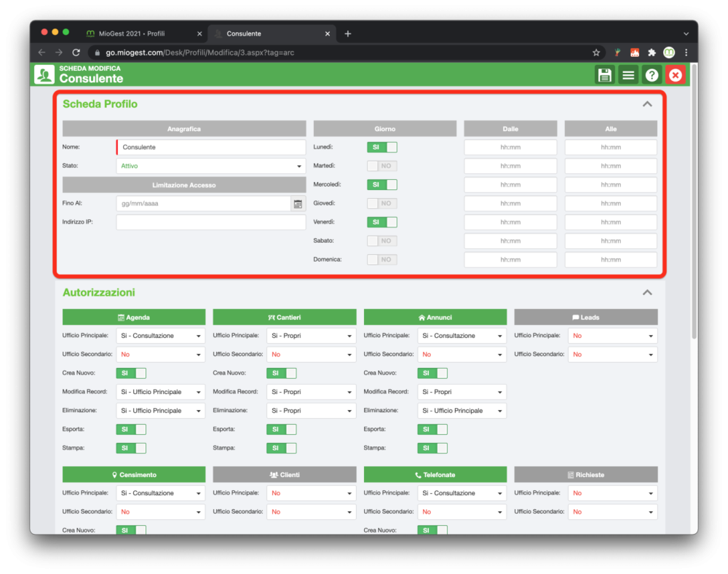Click the Annunci permissions header
The height and width of the screenshot is (574, 728).
(435, 317)
